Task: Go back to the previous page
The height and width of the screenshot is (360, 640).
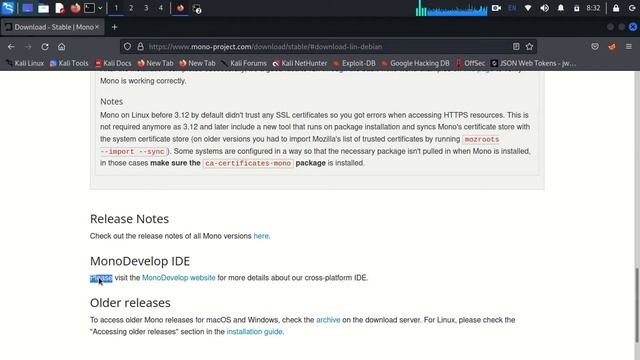Action: click(x=11, y=47)
